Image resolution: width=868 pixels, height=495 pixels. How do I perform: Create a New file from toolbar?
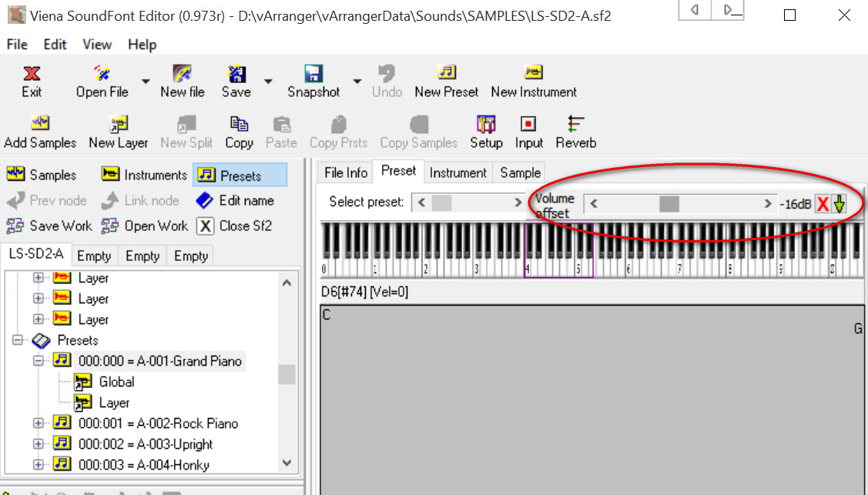click(182, 74)
